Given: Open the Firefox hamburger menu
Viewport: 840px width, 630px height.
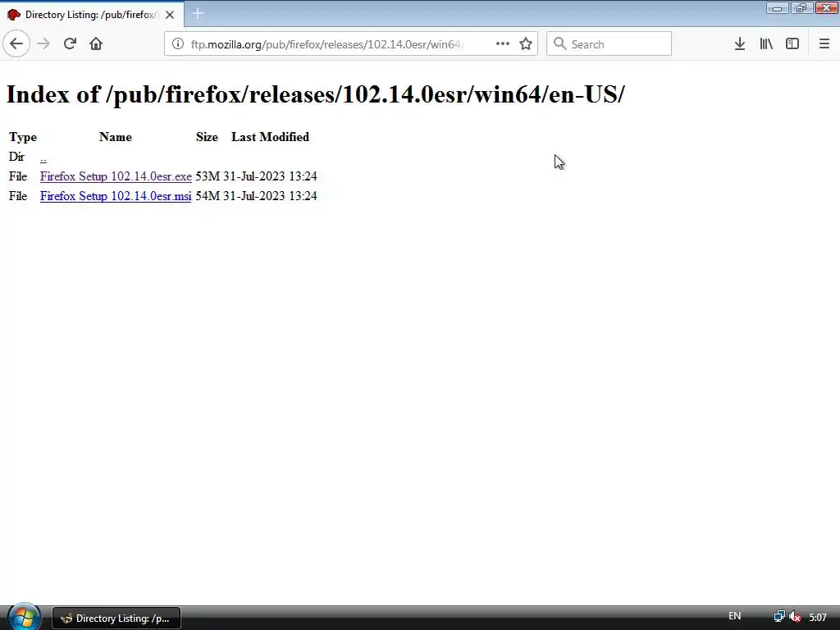Looking at the screenshot, I should click(x=824, y=44).
